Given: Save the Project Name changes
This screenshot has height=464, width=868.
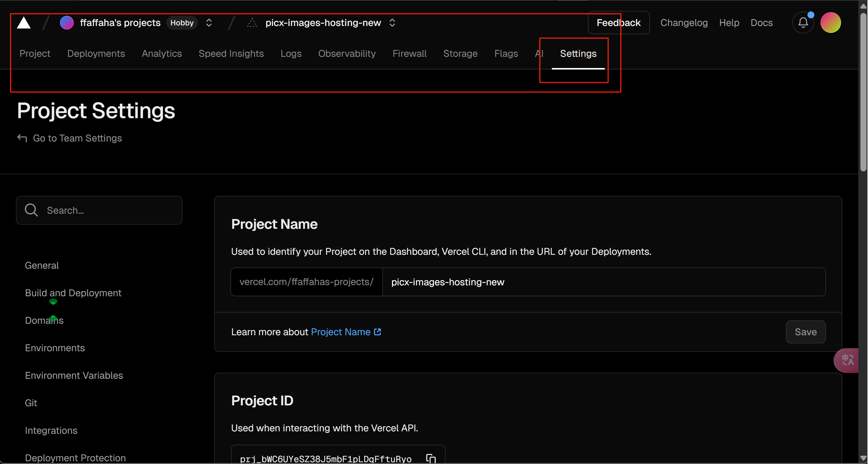Looking at the screenshot, I should (x=805, y=332).
